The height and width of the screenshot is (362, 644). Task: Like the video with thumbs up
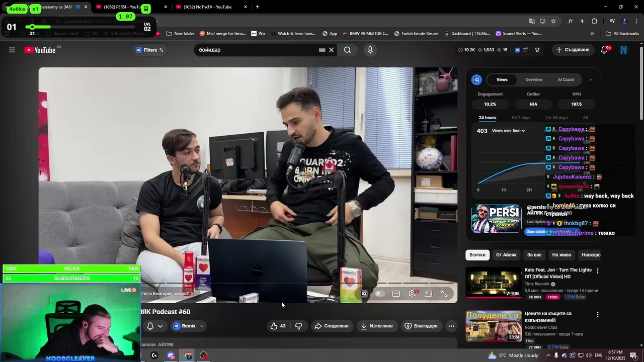(278, 326)
